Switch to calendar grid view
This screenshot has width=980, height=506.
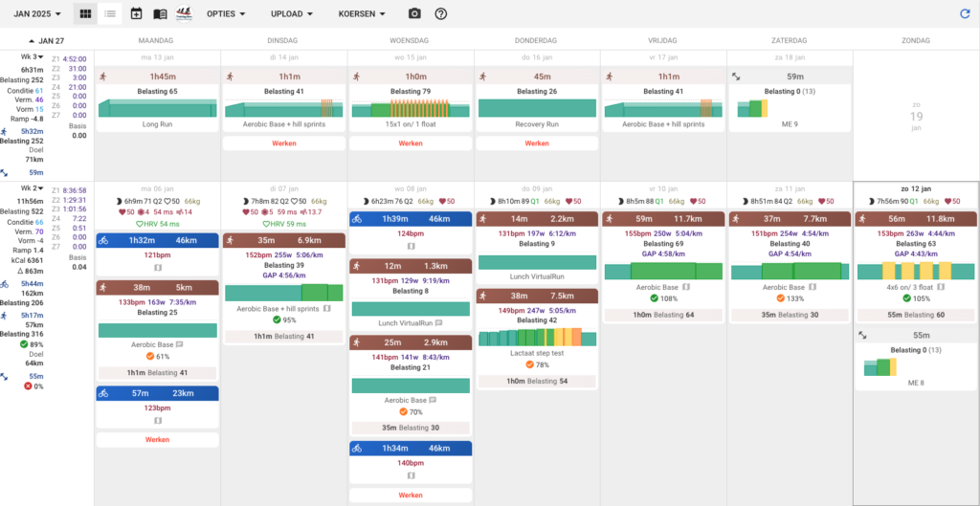[x=86, y=14]
